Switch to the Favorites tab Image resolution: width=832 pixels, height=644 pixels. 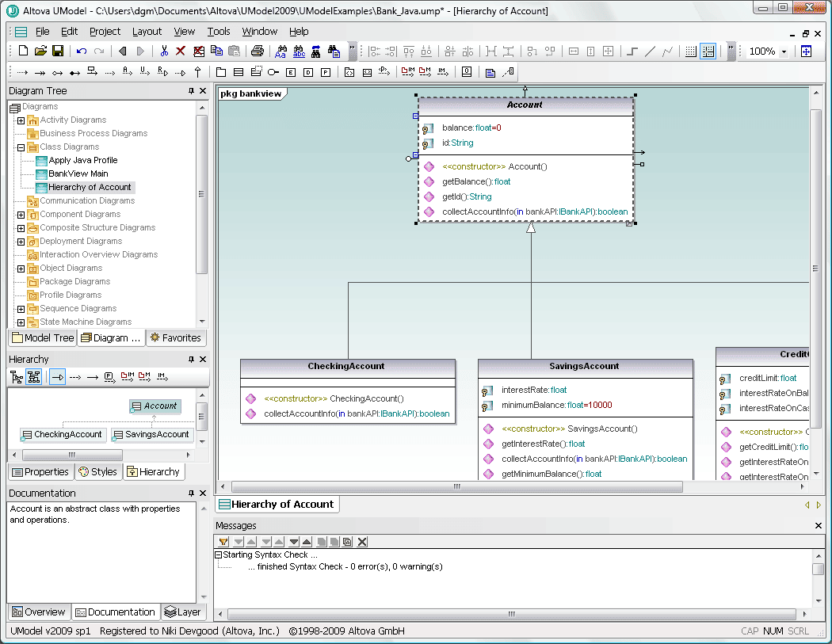(x=176, y=338)
